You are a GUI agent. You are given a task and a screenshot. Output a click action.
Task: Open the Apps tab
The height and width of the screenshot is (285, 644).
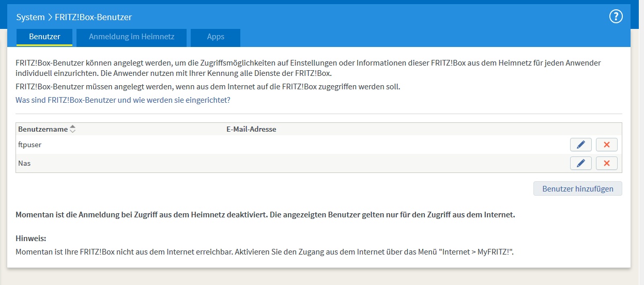pos(216,37)
